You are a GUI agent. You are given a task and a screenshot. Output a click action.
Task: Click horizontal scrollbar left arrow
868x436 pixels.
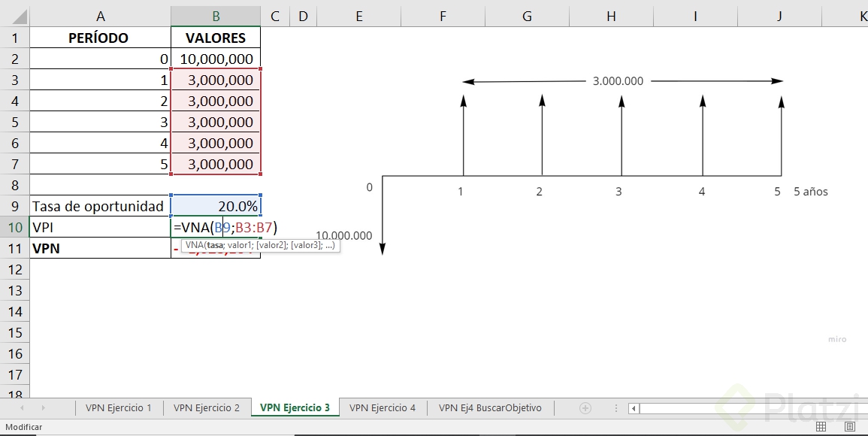click(x=634, y=408)
